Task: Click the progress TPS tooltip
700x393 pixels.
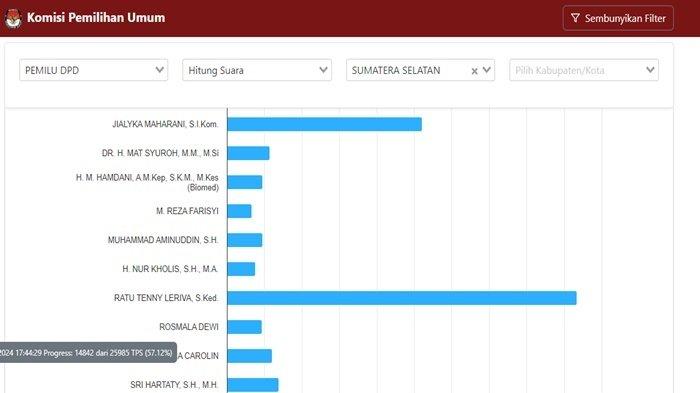Action: point(88,352)
